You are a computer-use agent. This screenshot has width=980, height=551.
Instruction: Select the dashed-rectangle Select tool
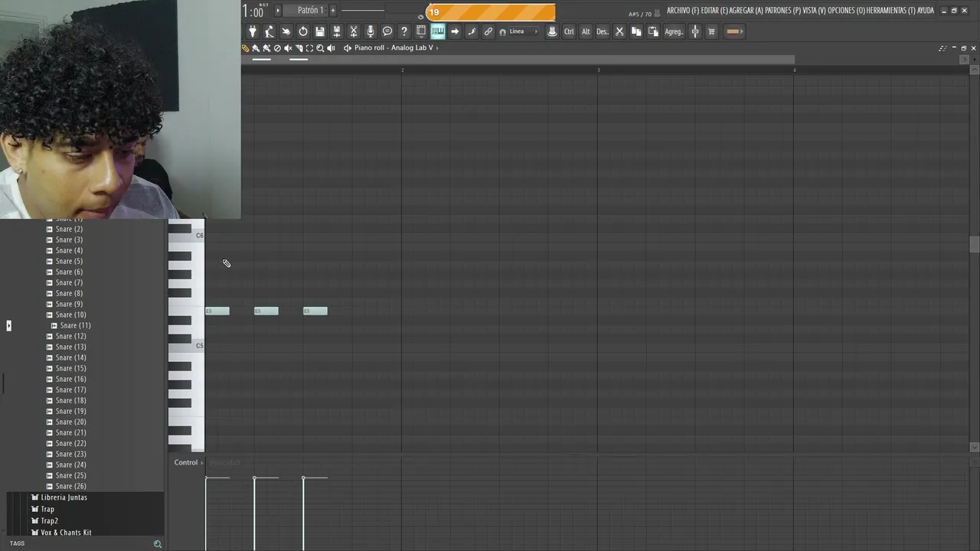[x=309, y=48]
